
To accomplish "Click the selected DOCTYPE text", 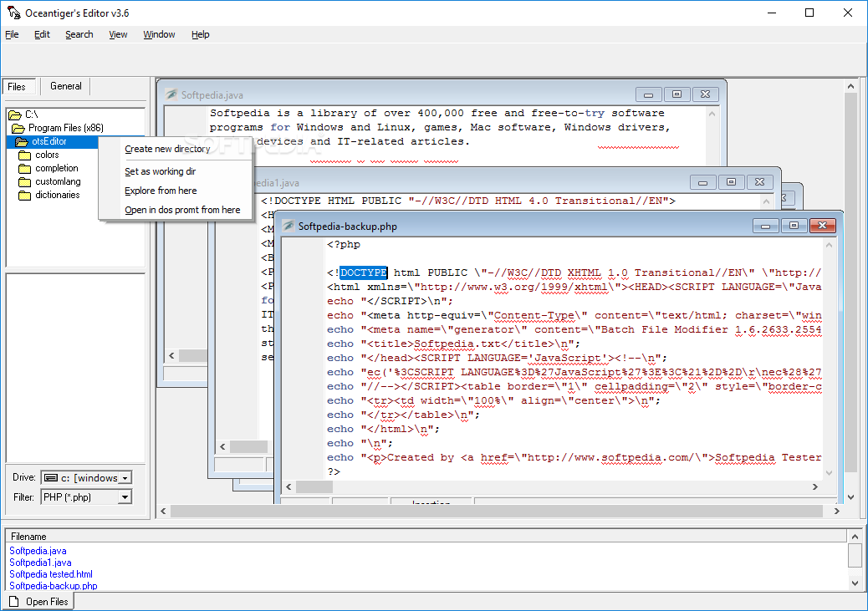I will click(363, 272).
